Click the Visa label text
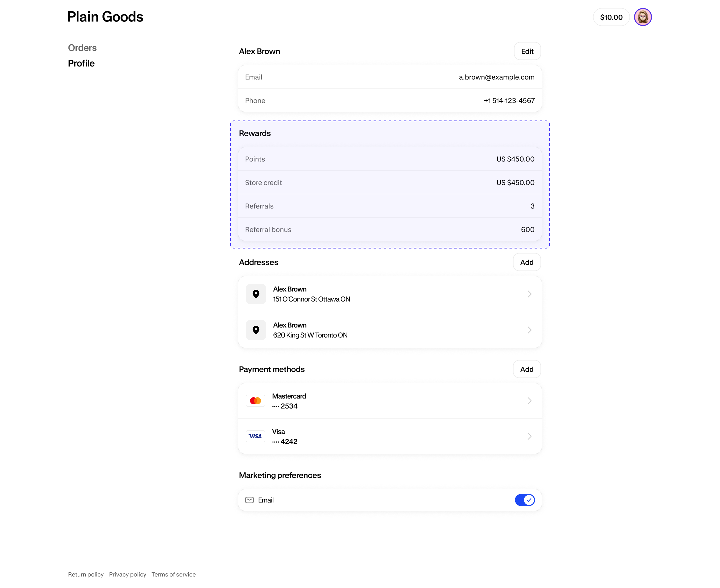 (278, 431)
